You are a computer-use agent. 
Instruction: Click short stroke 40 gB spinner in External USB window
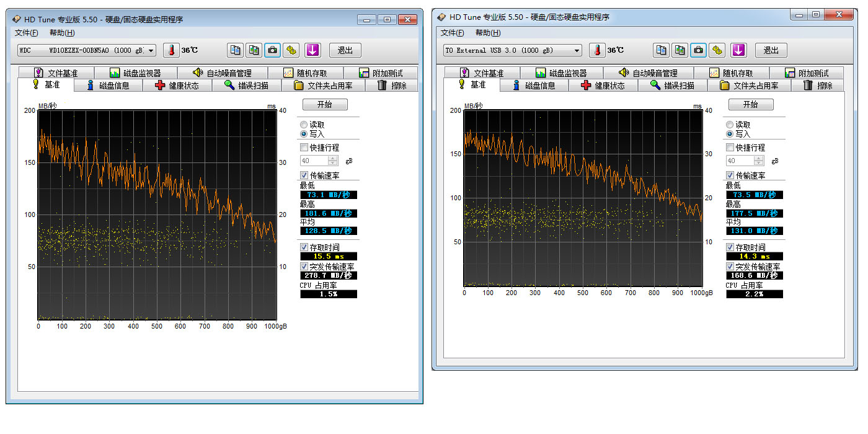745,161
